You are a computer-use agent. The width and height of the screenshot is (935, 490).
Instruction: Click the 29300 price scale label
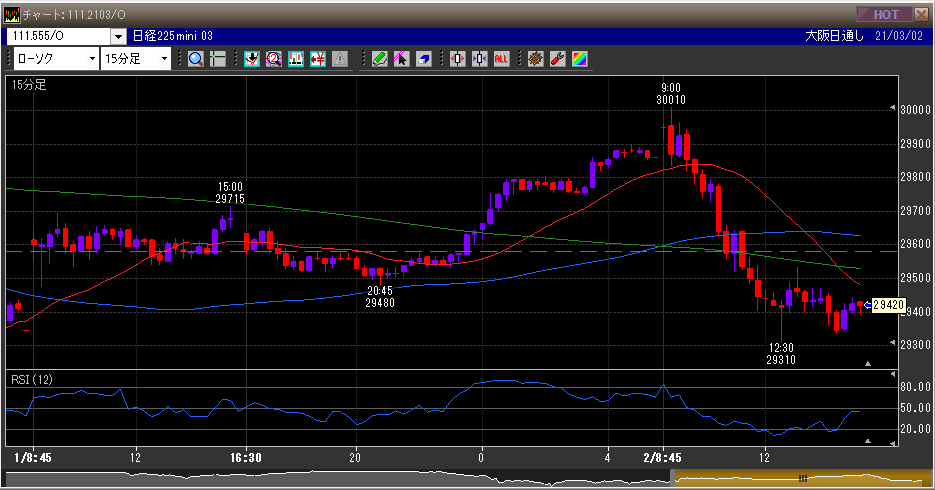click(915, 345)
